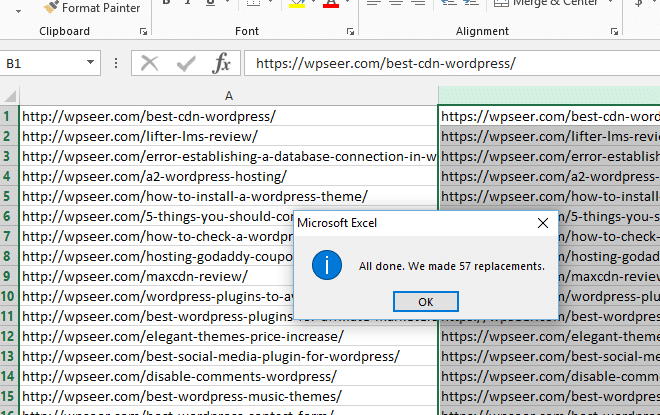Click OK in the replacements dialog
Viewport: 660px width, 415px height.
tap(426, 302)
